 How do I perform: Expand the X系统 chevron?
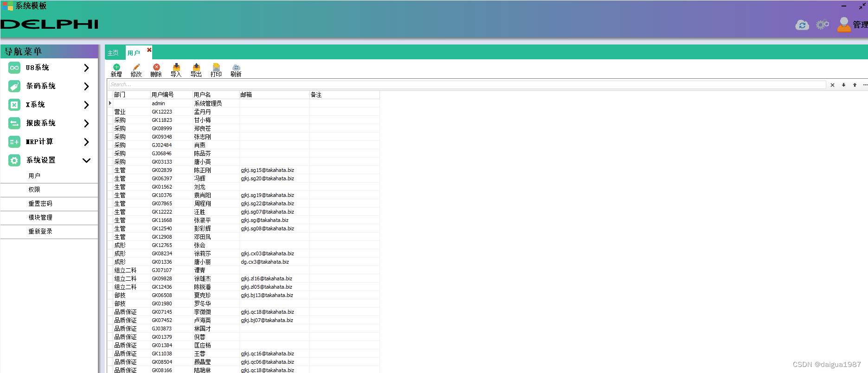click(x=86, y=105)
